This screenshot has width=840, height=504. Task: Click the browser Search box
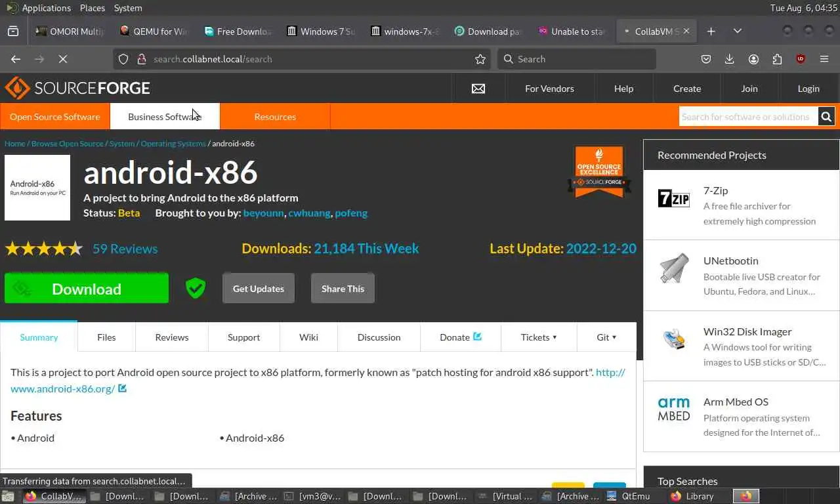pos(577,59)
